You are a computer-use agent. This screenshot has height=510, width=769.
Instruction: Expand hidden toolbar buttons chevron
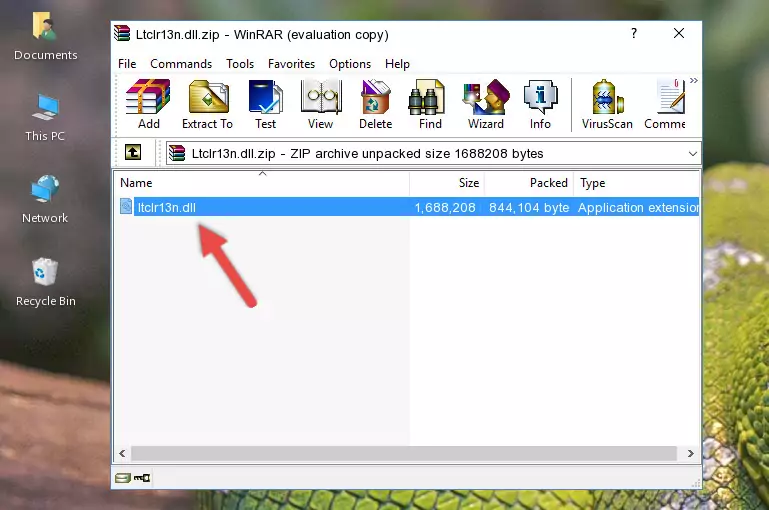tap(693, 80)
